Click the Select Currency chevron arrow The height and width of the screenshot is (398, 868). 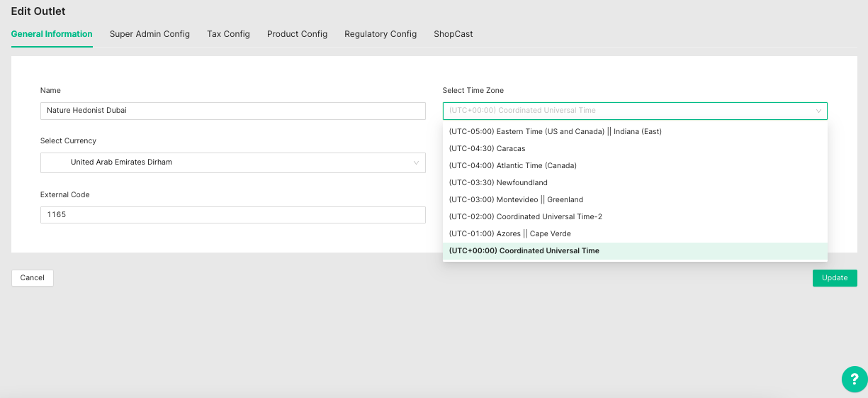click(416, 162)
